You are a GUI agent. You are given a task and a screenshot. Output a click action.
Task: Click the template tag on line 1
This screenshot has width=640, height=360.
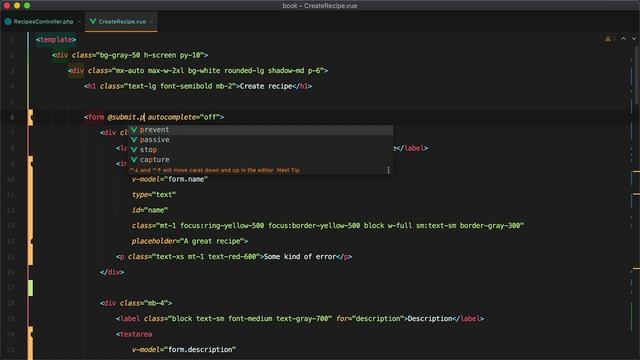click(x=56, y=40)
